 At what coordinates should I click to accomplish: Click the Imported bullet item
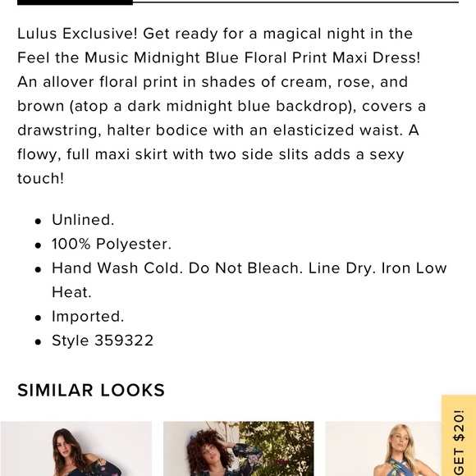coord(88,317)
